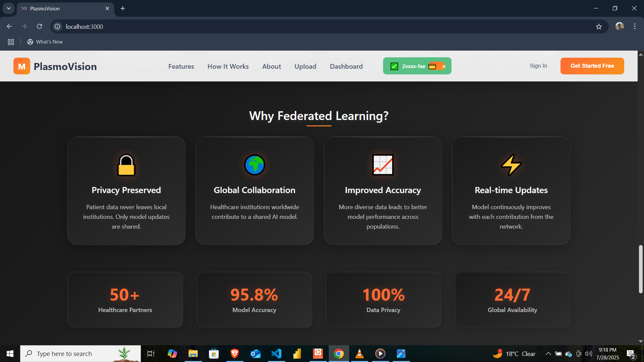This screenshot has width=644, height=362.
Task: Click the Sign In link
Action: click(x=538, y=66)
